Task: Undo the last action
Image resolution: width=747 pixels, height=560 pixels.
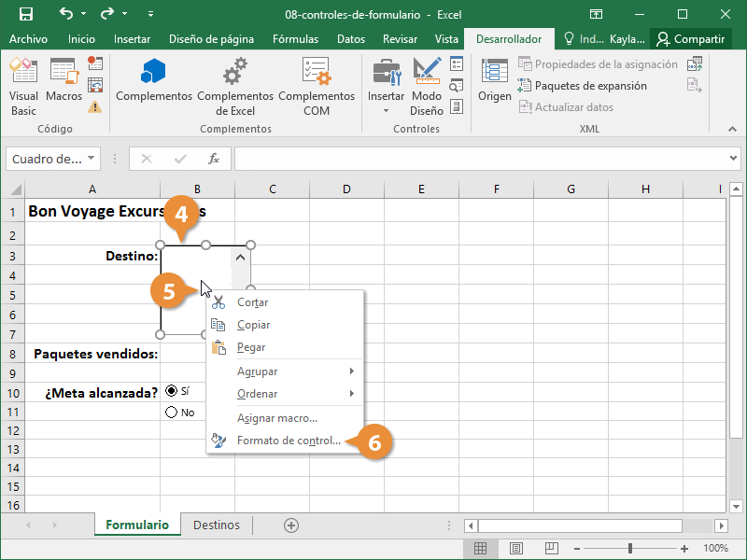Action: (66, 14)
